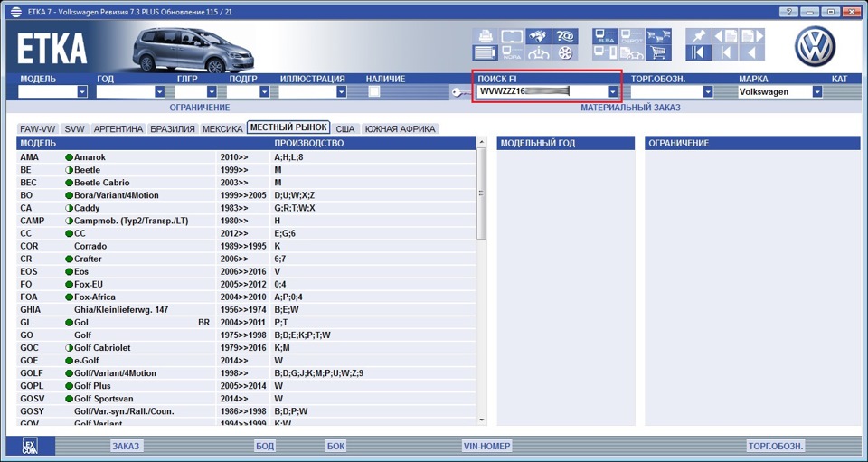The height and width of the screenshot is (462, 868).
Task: Switch to the АРГЕНТИНА tab
Action: pos(118,129)
